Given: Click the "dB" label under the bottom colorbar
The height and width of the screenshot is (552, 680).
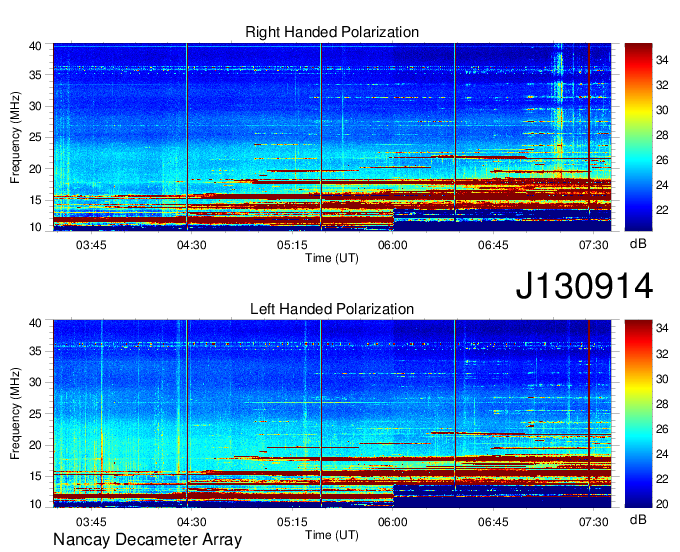Looking at the screenshot, I should pos(638,519).
